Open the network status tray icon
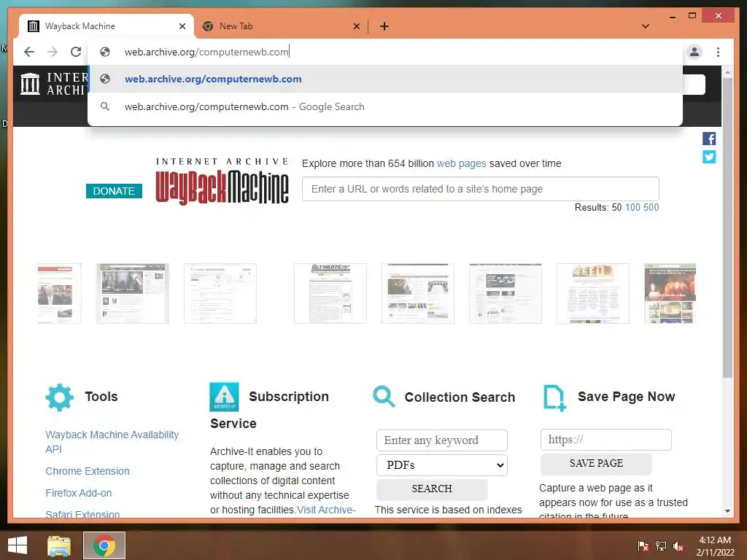Image resolution: width=747 pixels, height=560 pixels. [661, 546]
